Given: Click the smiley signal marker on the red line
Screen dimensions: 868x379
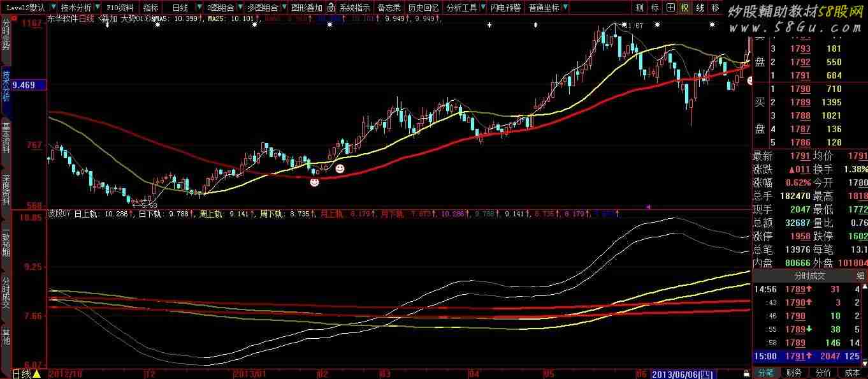Looking at the screenshot, I should click(x=314, y=182).
